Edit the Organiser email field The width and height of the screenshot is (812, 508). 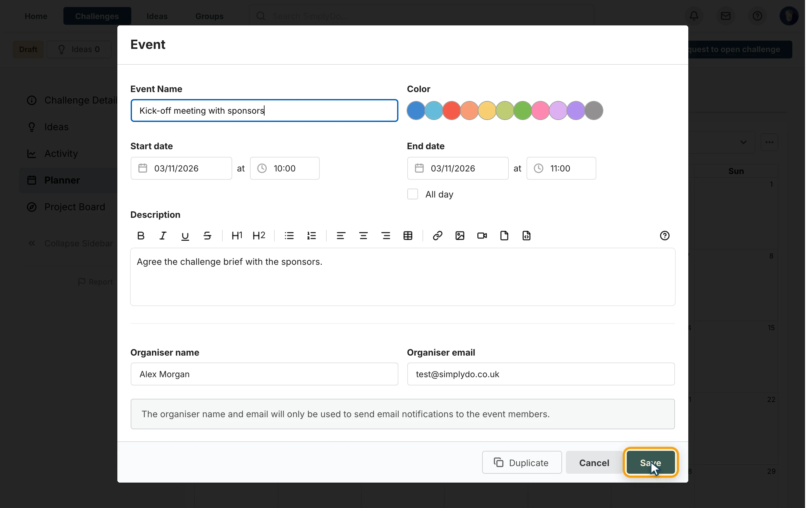pyautogui.click(x=541, y=374)
